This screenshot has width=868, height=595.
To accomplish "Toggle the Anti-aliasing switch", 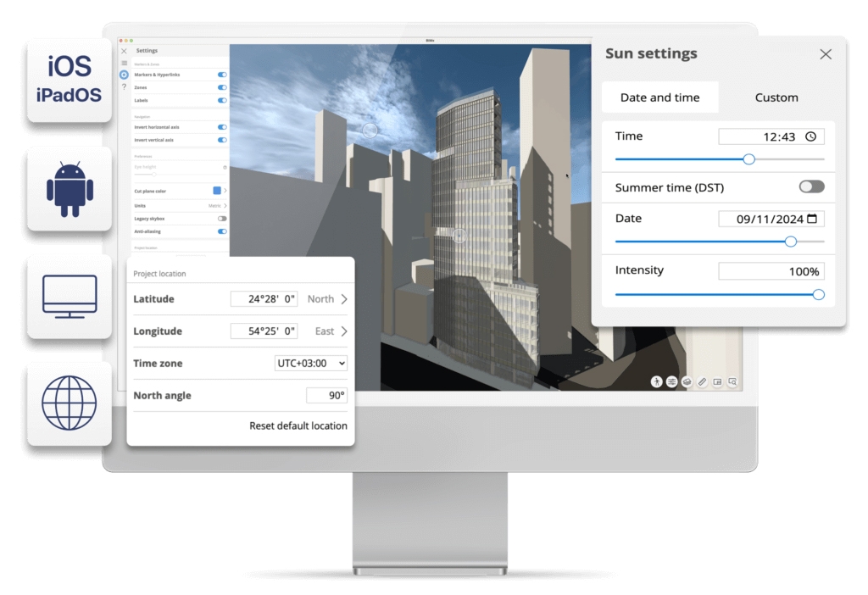I will pos(222,231).
